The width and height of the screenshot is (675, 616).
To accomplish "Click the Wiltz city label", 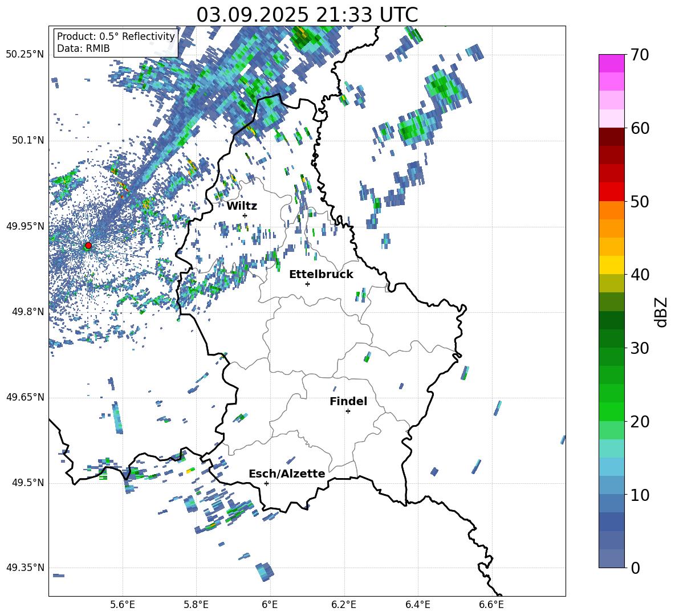I will [242, 206].
